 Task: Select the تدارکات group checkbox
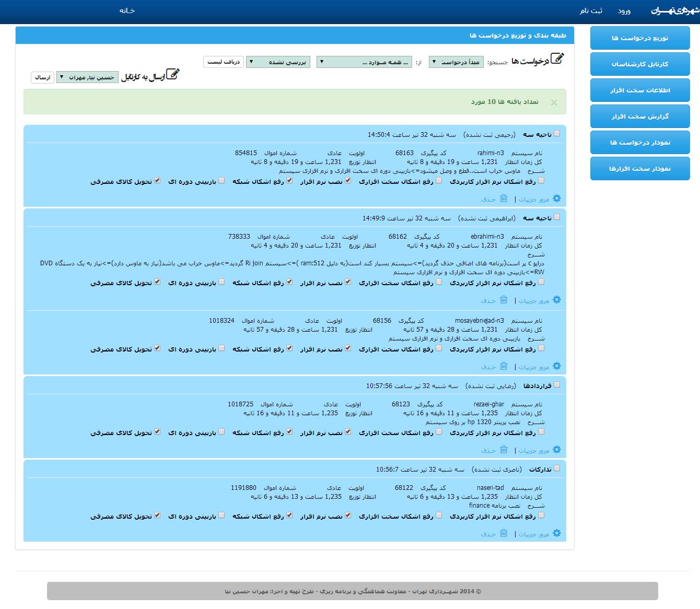point(557,469)
